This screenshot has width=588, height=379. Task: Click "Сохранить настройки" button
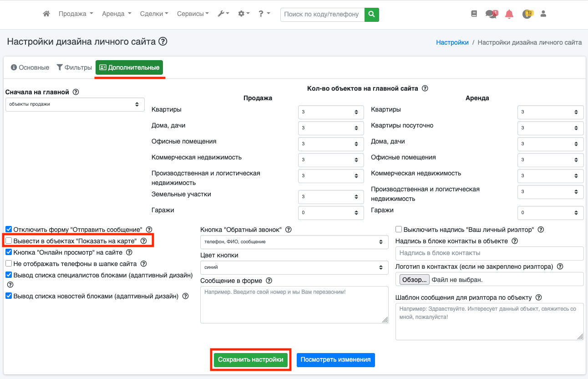250,360
